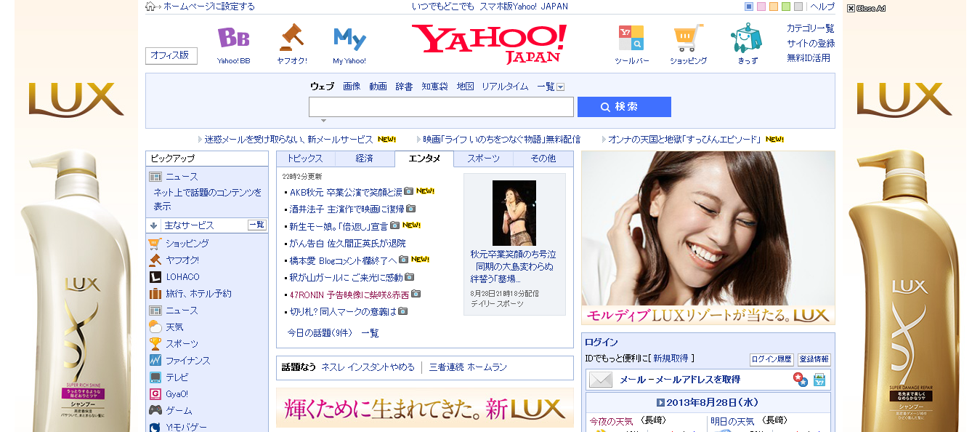Click the オフィス版 button

point(171,55)
